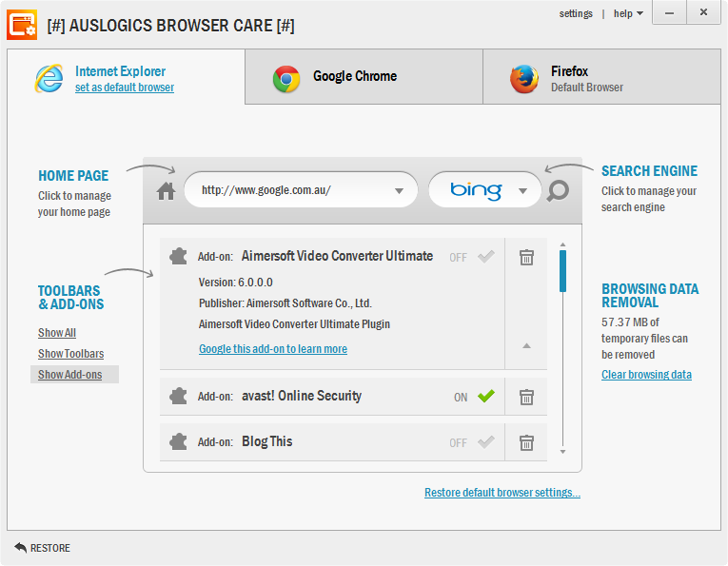Click set as default browser link

pos(125,88)
